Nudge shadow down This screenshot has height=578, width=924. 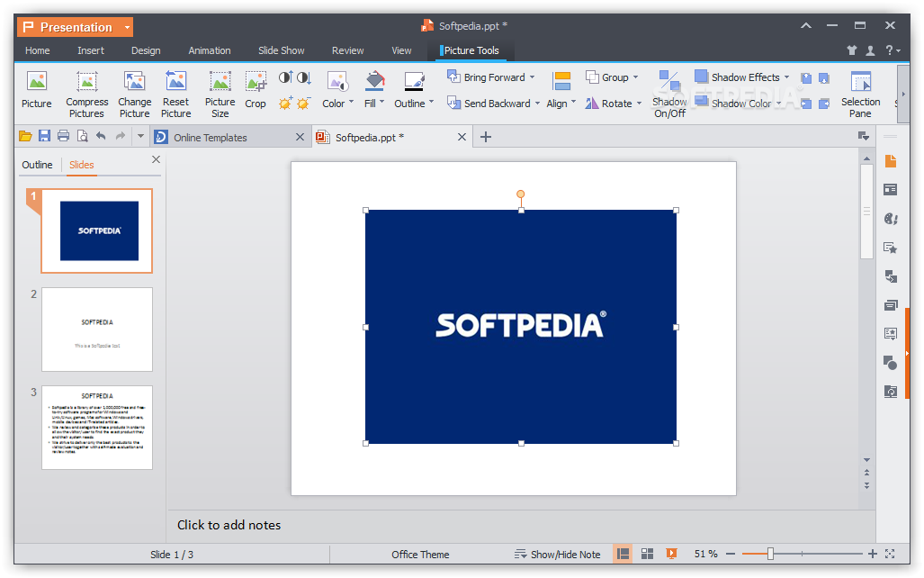pyautogui.click(x=824, y=77)
